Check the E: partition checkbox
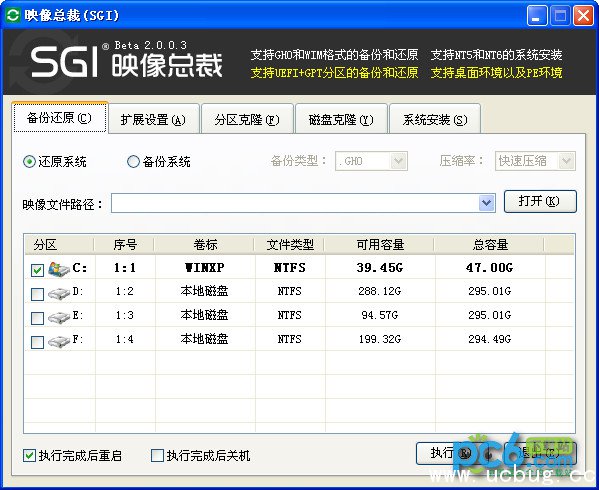599x490 pixels. 37,318
